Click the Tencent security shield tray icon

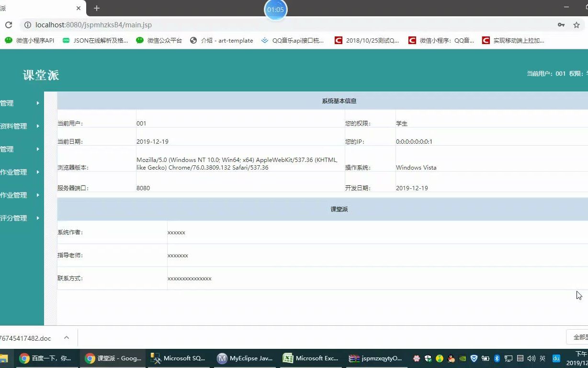tap(474, 358)
